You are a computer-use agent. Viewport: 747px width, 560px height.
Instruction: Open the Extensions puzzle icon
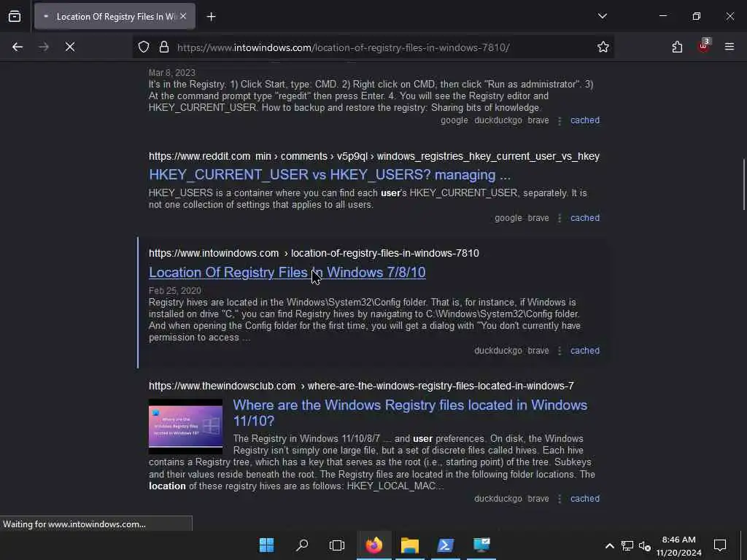point(677,47)
